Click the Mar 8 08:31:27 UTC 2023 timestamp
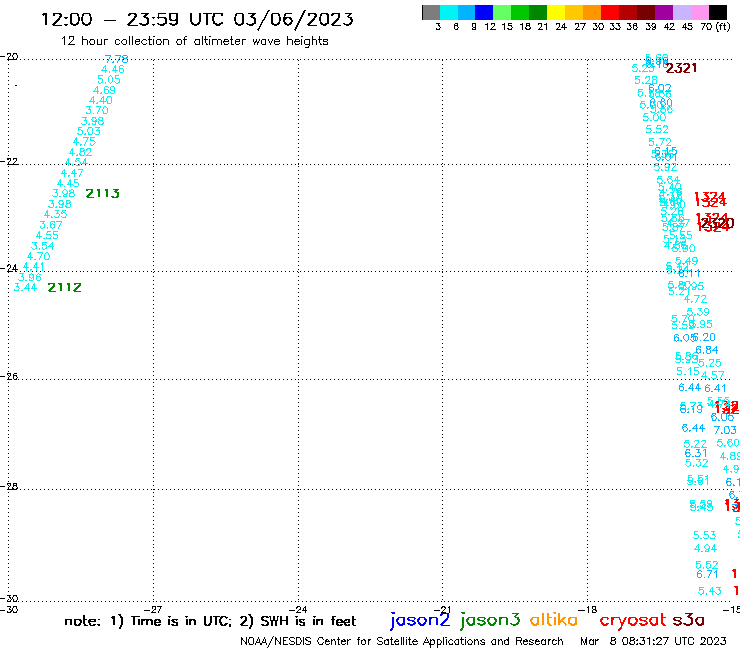Image resolution: width=740 pixels, height=650 pixels. pos(653,642)
